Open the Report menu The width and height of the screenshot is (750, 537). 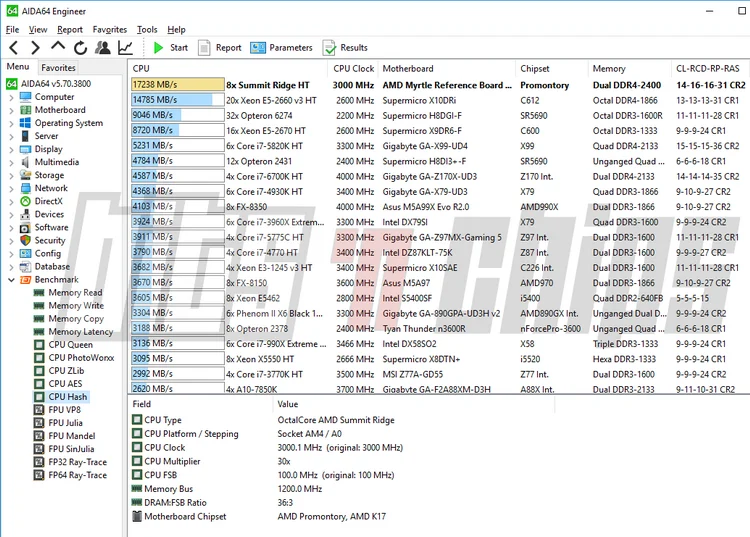point(70,30)
